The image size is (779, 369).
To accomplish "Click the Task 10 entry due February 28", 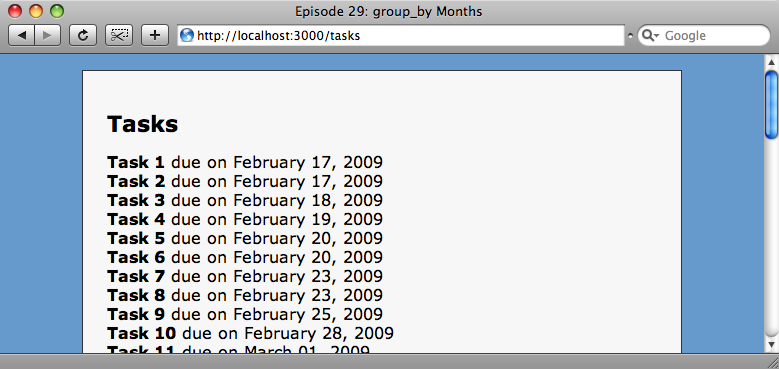I will [250, 333].
